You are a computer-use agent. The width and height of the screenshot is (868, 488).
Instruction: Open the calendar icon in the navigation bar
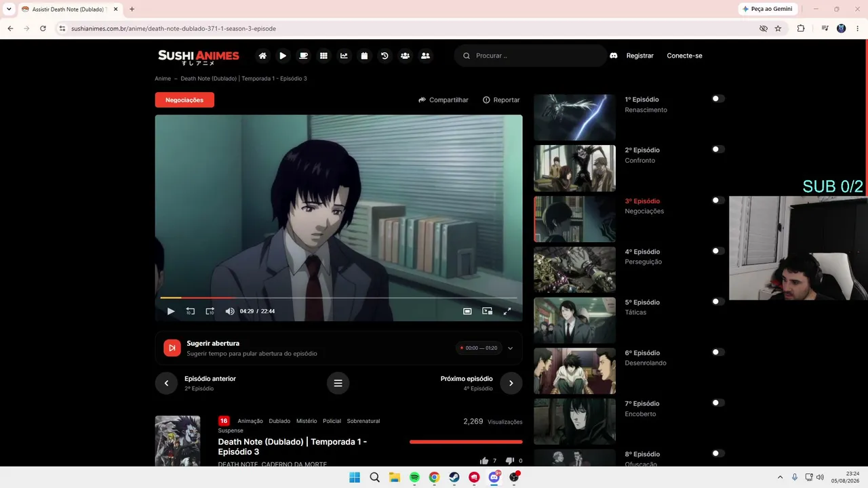[364, 56]
